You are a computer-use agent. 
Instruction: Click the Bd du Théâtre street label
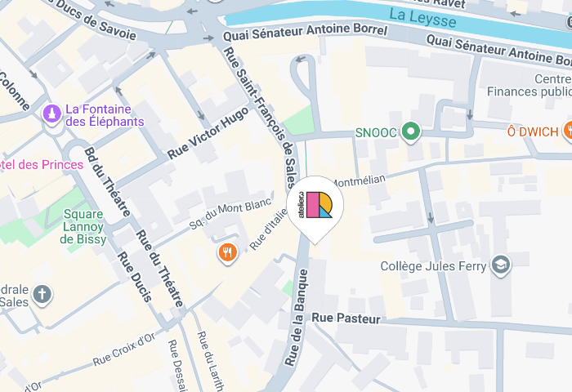tap(108, 182)
